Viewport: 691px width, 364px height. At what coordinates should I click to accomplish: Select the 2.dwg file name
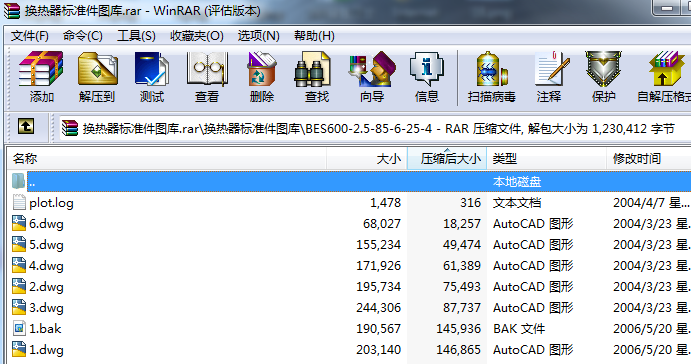[x=46, y=287]
